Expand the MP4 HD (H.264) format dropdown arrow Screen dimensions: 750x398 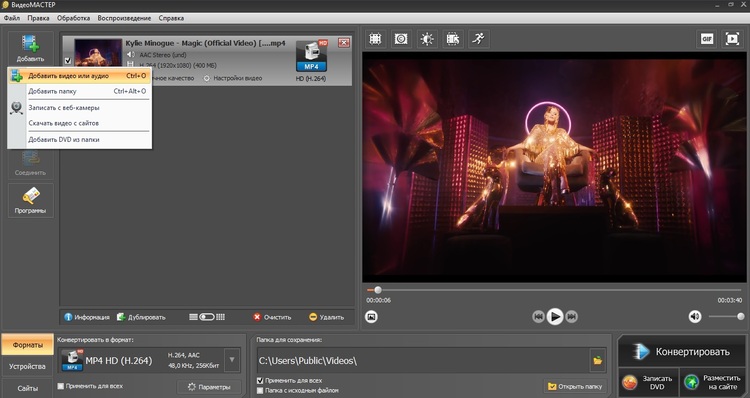pos(232,360)
